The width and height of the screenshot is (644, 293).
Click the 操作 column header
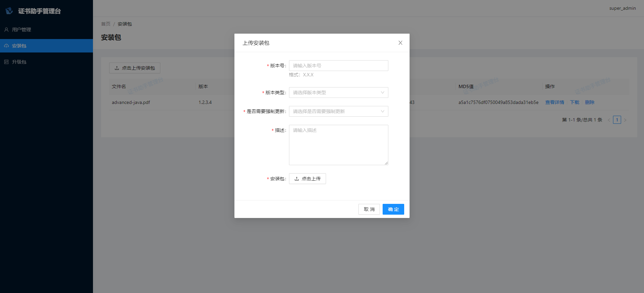tap(550, 86)
